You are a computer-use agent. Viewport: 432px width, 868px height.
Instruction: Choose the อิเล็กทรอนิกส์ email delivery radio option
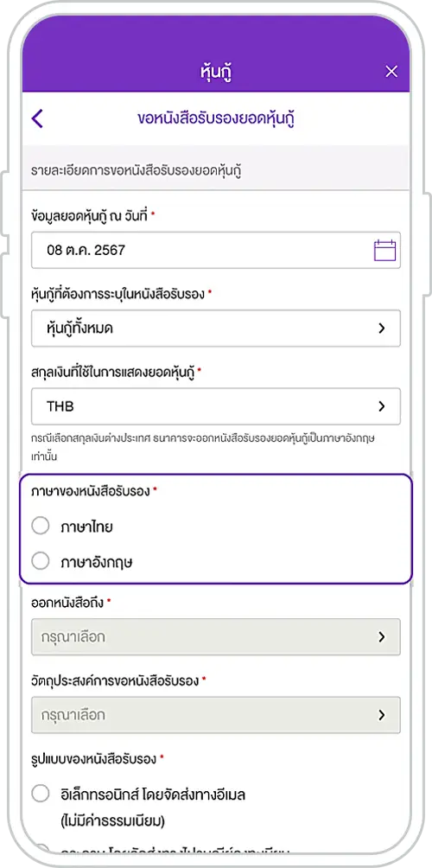coord(41,795)
